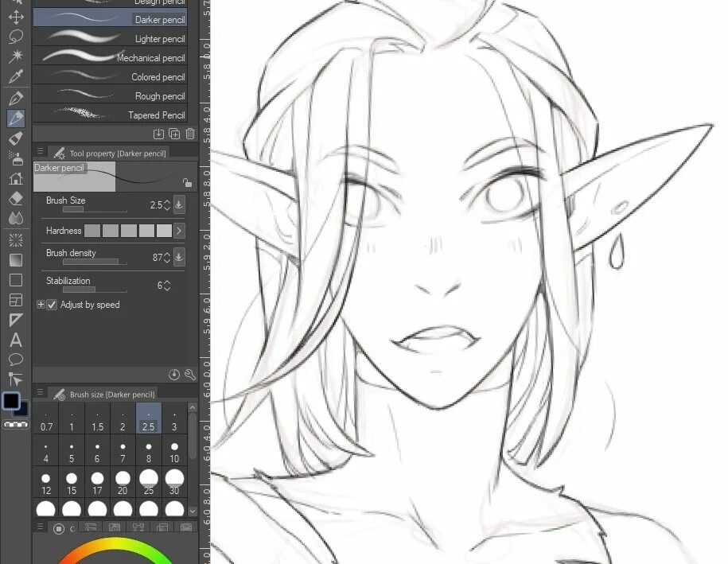Image resolution: width=728 pixels, height=564 pixels.
Task: Pick brush size preset 3
Action: pos(174,418)
